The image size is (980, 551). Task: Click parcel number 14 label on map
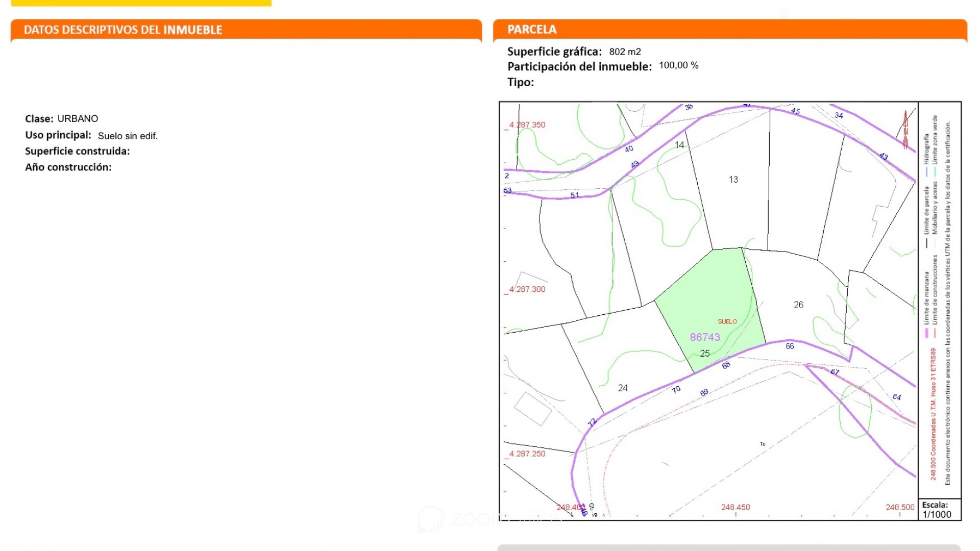click(x=679, y=145)
